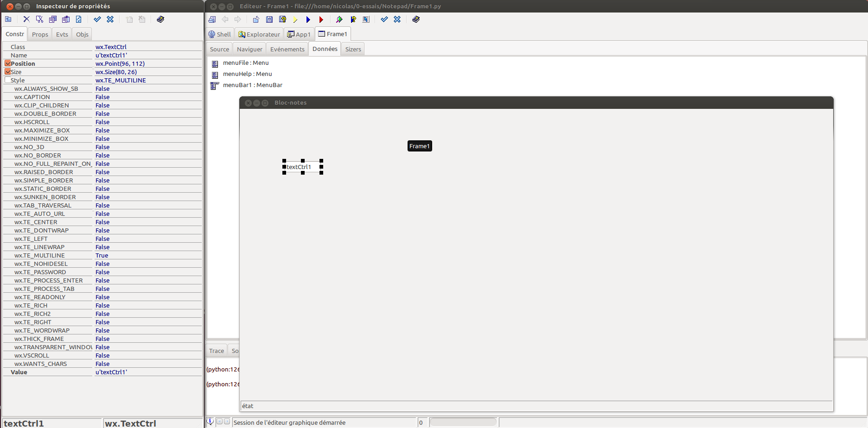
Task: Click the blue checkmark Post icon in the Inspector
Action: click(x=97, y=19)
